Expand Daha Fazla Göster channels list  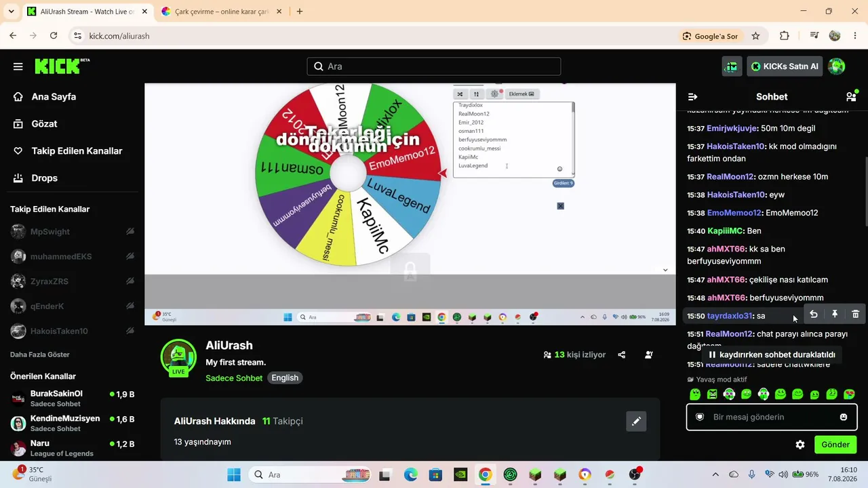coord(40,354)
